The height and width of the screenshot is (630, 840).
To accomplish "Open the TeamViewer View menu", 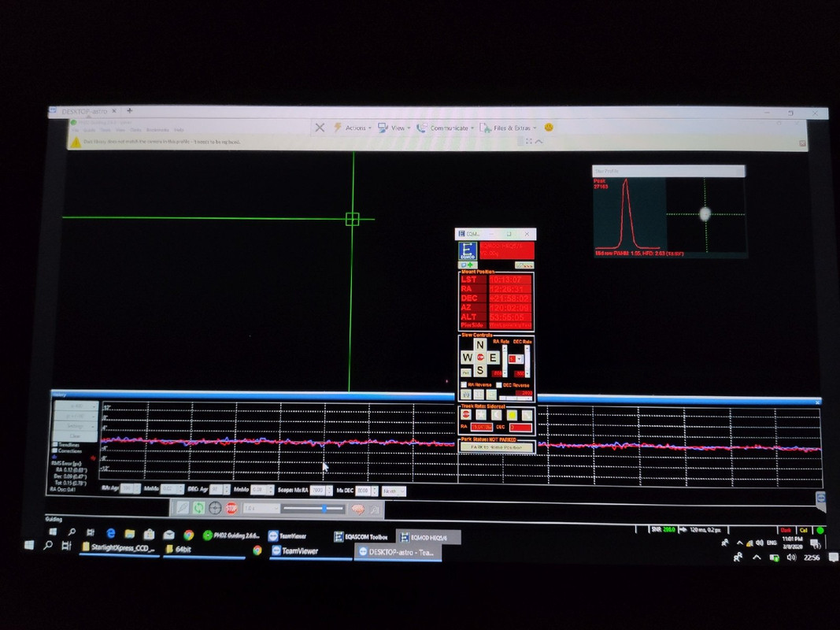I will pos(394,128).
